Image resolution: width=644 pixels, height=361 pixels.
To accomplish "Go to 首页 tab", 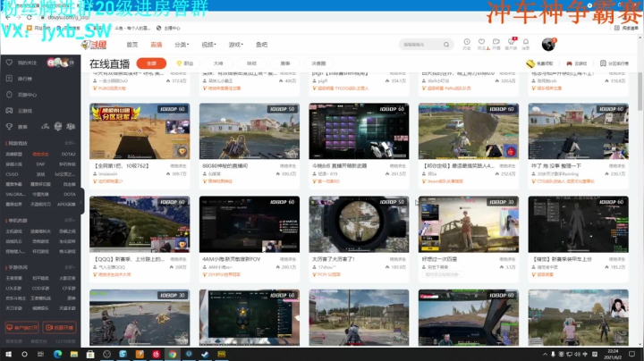I will point(131,45).
